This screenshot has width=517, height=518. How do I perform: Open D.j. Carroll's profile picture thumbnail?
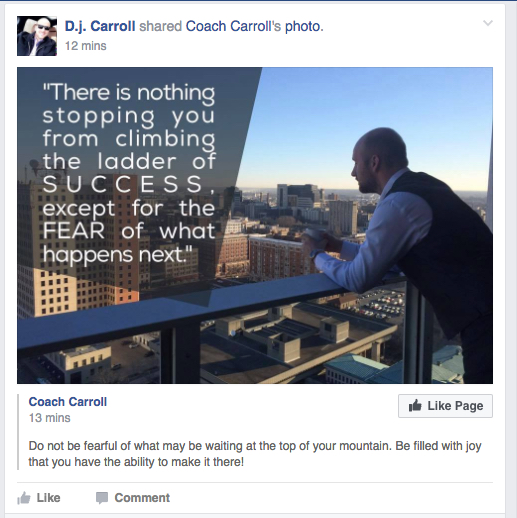(37, 36)
